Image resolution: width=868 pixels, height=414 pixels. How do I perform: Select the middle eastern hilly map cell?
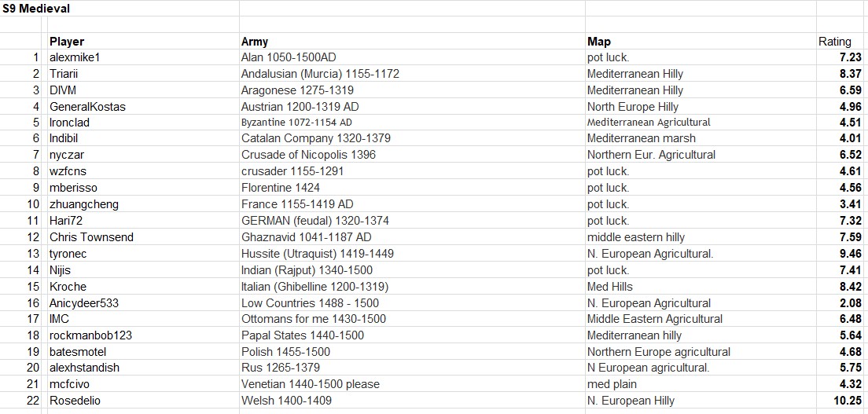click(x=636, y=237)
